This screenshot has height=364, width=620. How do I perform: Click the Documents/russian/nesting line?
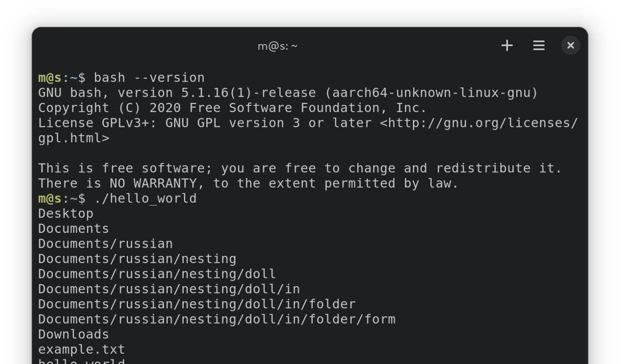(137, 259)
